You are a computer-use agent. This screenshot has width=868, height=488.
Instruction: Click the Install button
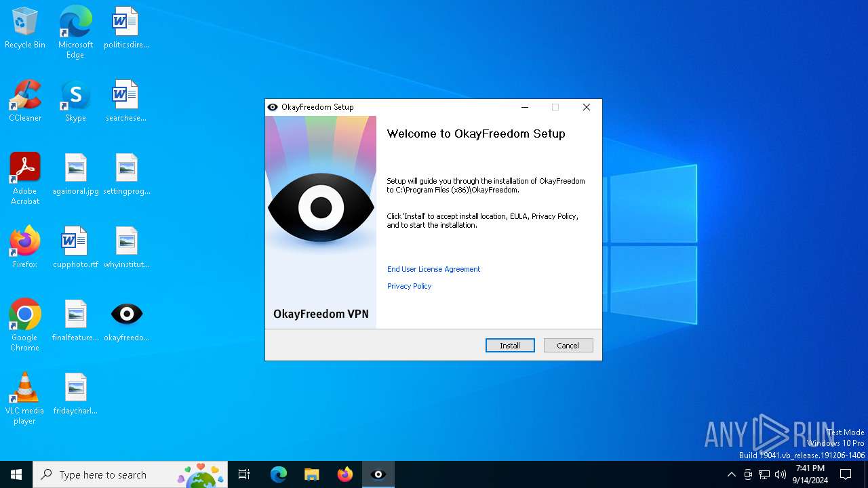click(510, 346)
